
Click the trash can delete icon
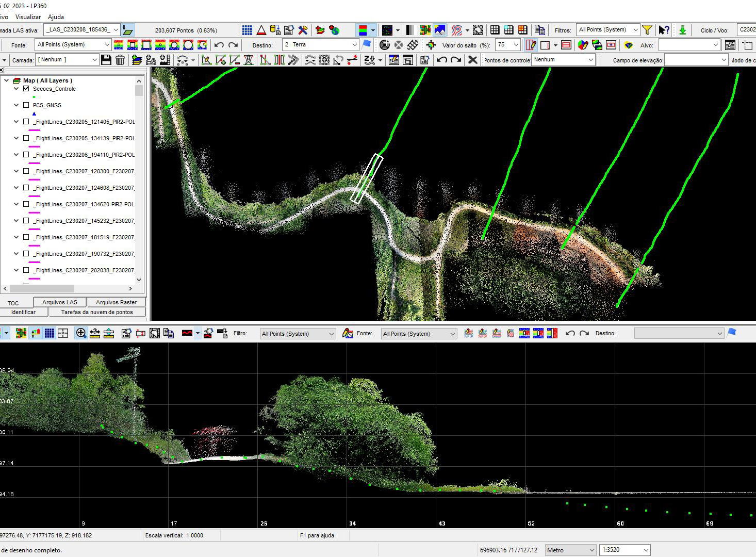tap(120, 60)
